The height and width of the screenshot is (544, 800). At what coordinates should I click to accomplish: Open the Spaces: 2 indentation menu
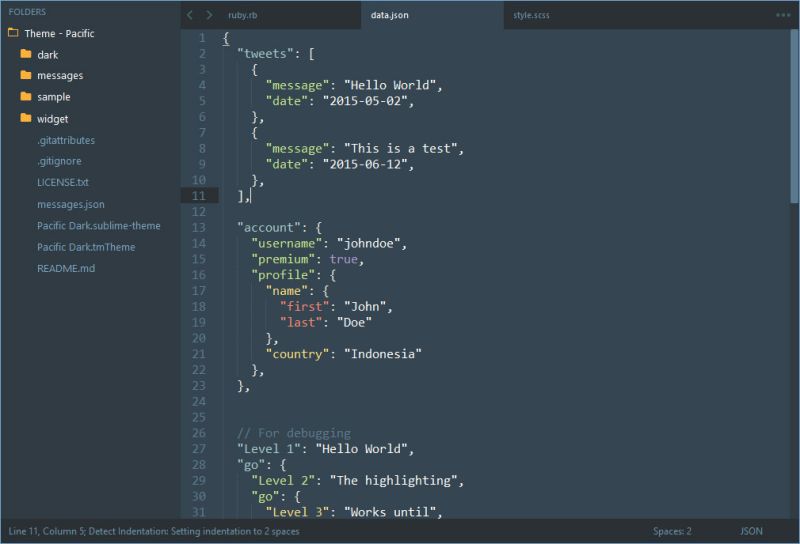click(x=672, y=531)
